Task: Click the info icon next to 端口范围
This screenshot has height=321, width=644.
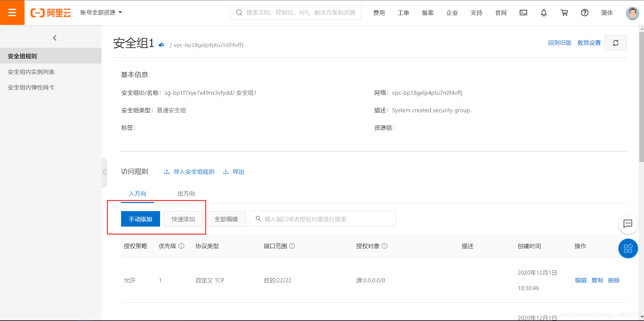Action: point(292,246)
